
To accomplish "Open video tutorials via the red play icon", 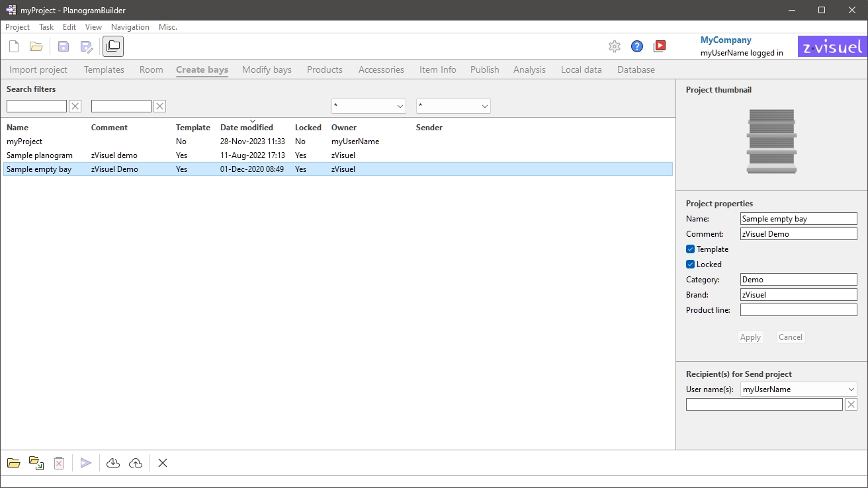I will click(x=660, y=46).
